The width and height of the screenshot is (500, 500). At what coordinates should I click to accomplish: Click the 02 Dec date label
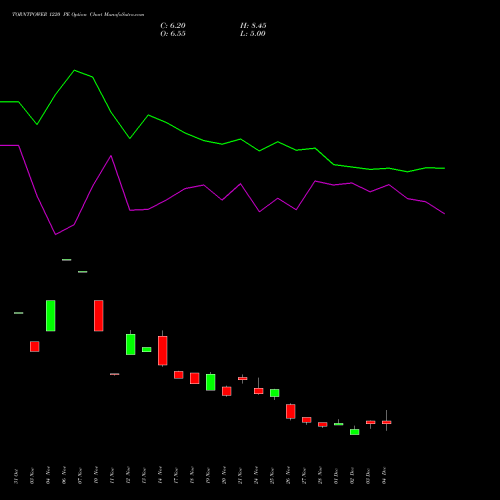tap(352, 476)
